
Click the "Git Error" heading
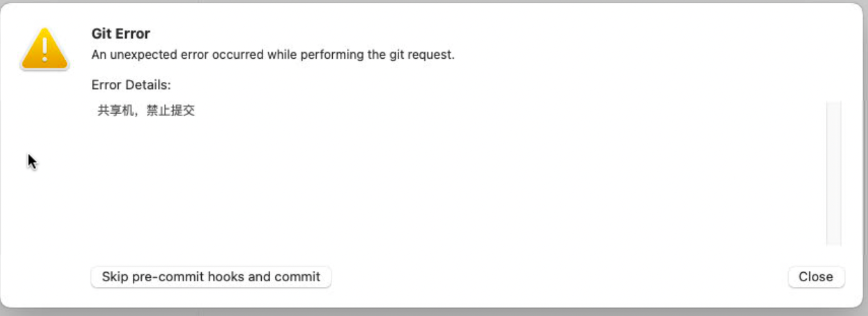click(x=121, y=34)
